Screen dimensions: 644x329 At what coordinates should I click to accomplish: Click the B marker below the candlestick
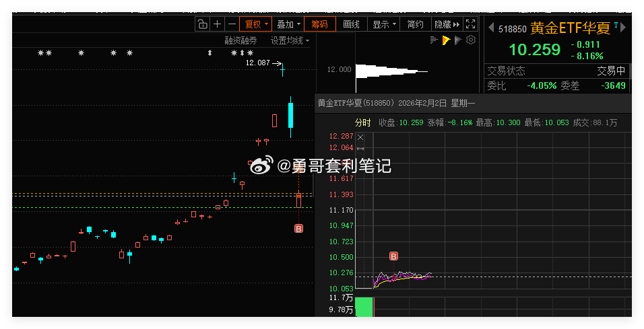(298, 229)
